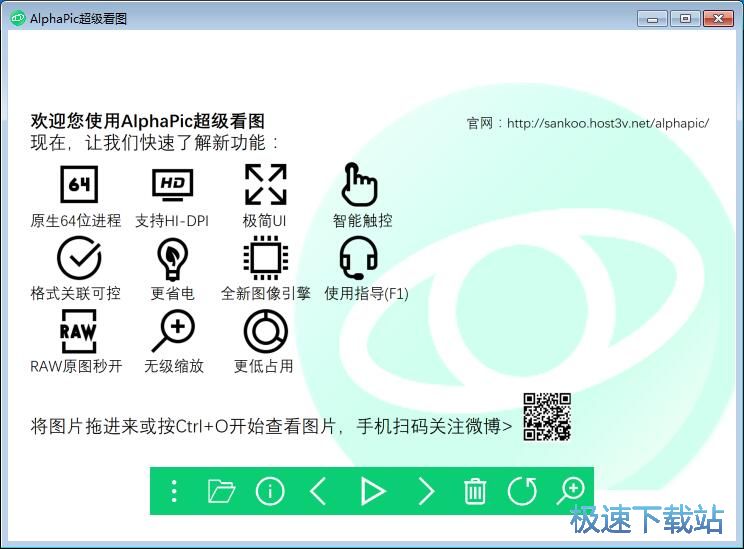
Task: Click the trash can delete icon
Action: 474,491
